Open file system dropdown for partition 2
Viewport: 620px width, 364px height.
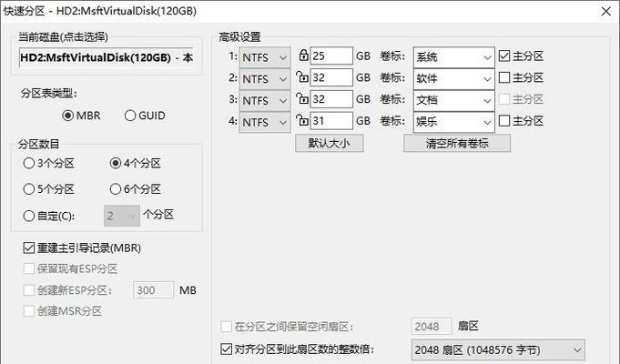[265, 79]
